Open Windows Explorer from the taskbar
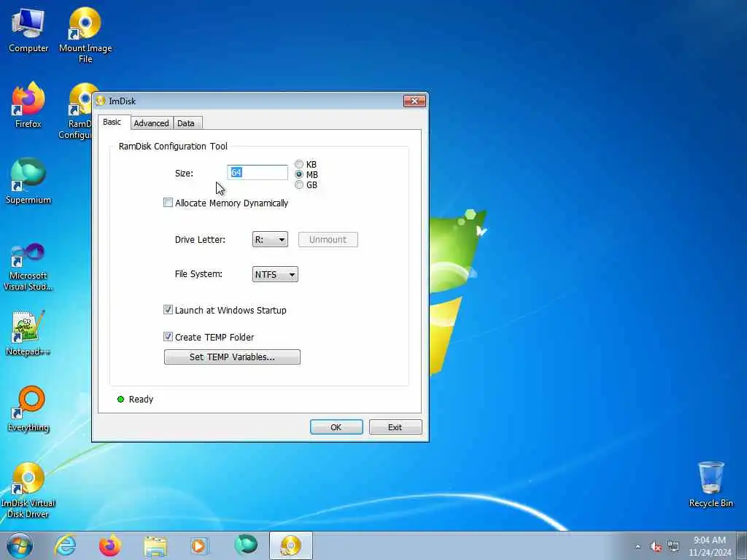Screen dimensions: 747x560 [x=155, y=546]
